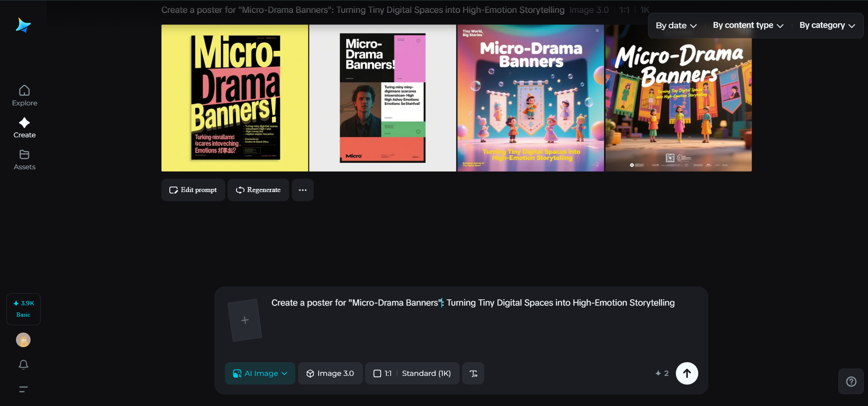Expand the By content type filter
Viewport: 868px width, 406px height.
pos(748,26)
